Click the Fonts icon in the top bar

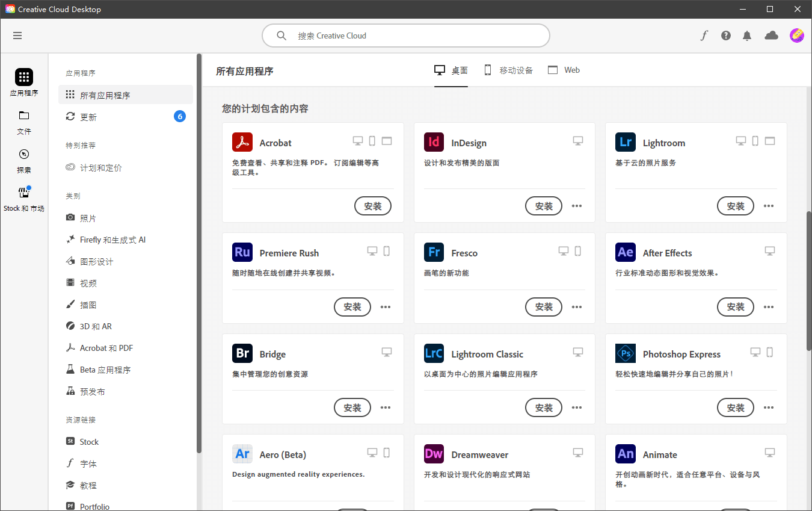click(x=704, y=36)
